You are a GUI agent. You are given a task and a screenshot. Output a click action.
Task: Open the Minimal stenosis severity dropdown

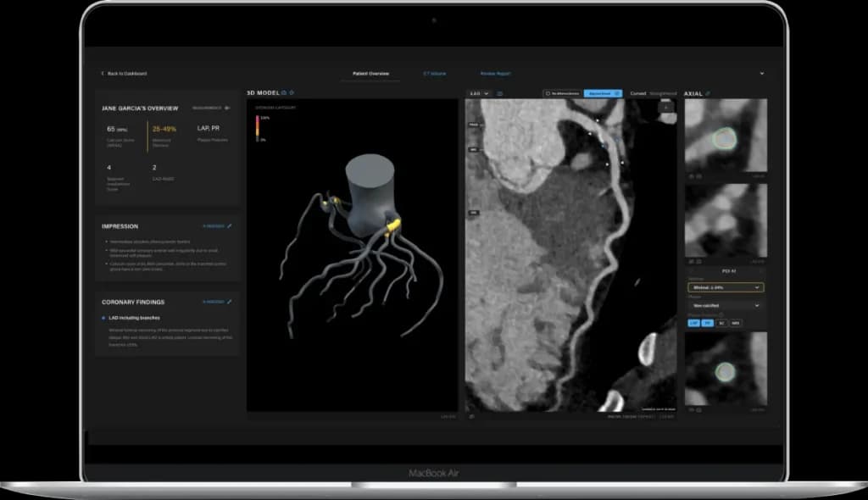727,287
